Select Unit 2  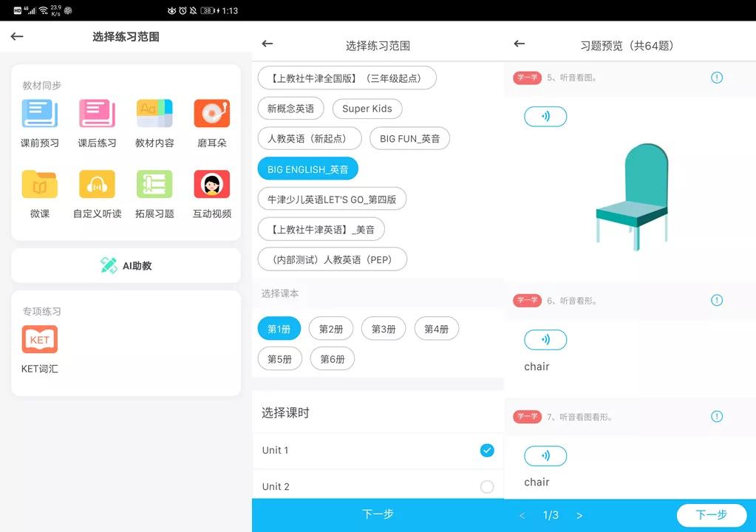click(x=486, y=486)
